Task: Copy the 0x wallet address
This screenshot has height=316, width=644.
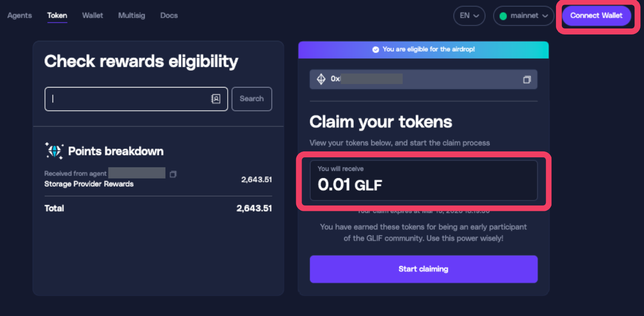Action: [x=527, y=79]
